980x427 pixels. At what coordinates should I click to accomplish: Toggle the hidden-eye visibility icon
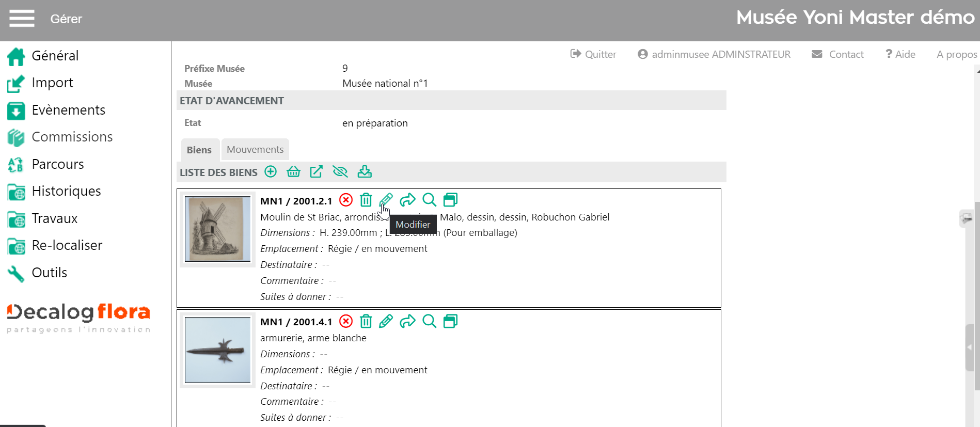(340, 172)
